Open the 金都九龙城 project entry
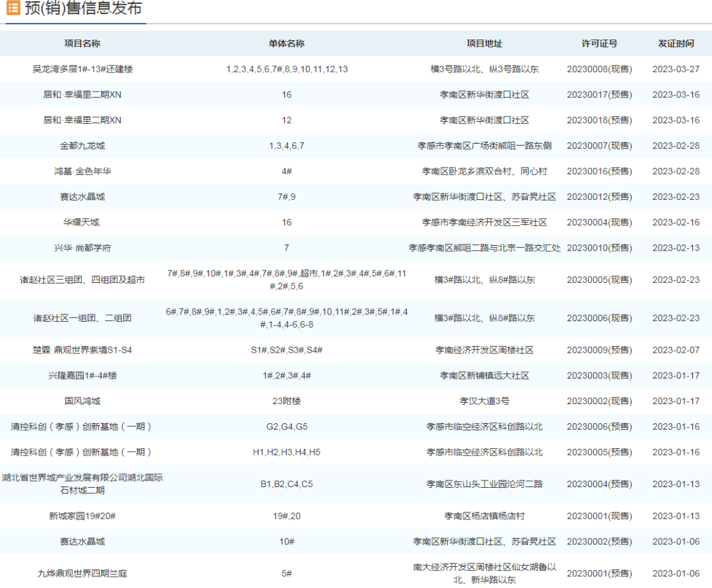The width and height of the screenshot is (712, 588). click(x=82, y=146)
